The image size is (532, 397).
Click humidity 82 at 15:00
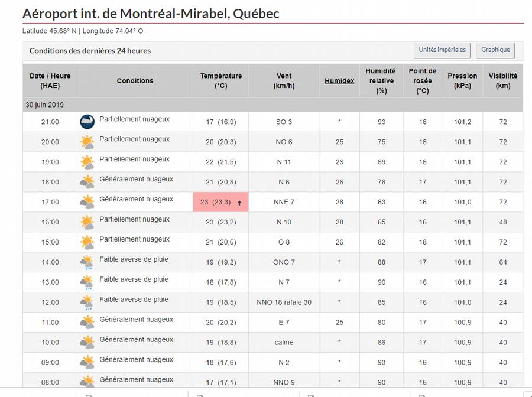(x=381, y=242)
